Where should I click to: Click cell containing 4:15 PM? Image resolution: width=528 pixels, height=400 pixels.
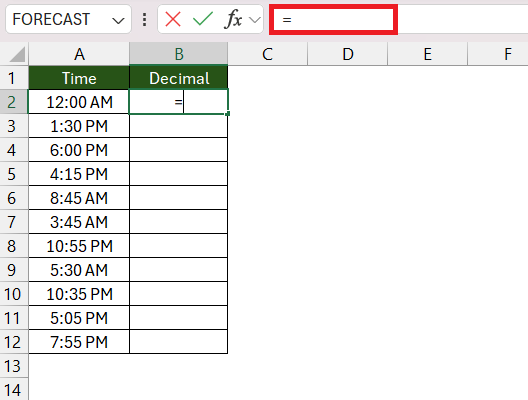pyautogui.click(x=79, y=174)
